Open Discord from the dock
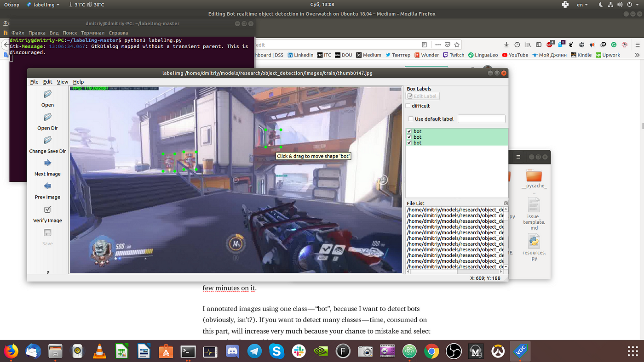The width and height of the screenshot is (644, 362). [232, 351]
